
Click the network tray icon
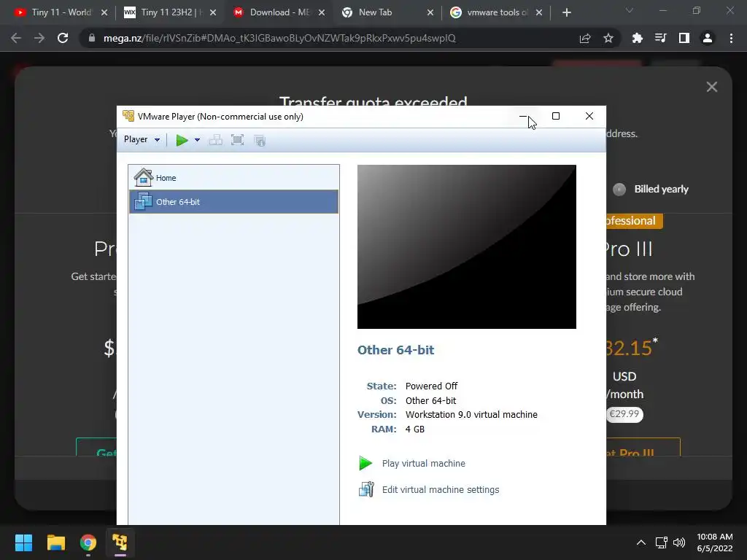coord(661,542)
